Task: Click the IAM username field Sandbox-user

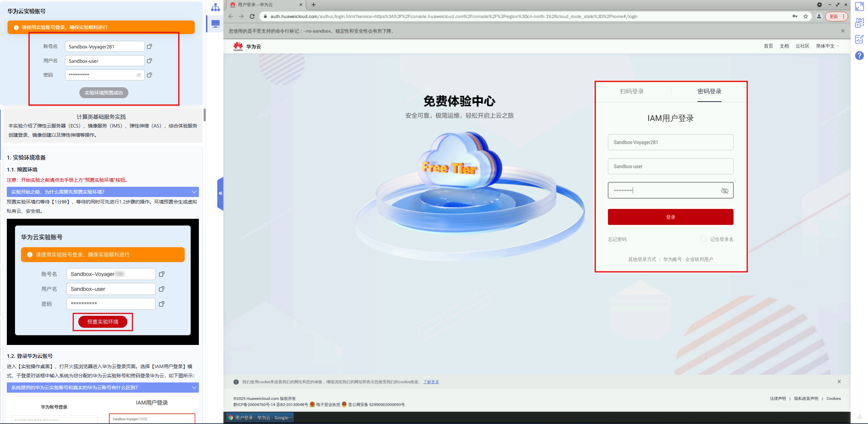Action: (670, 166)
